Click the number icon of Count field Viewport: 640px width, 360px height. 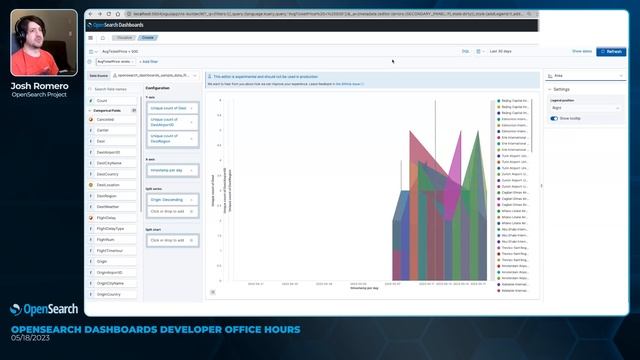tap(91, 100)
